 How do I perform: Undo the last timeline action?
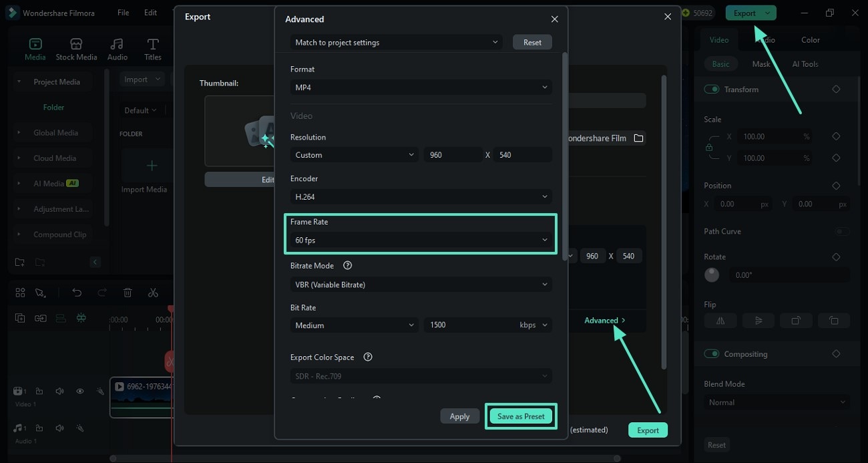click(x=77, y=293)
